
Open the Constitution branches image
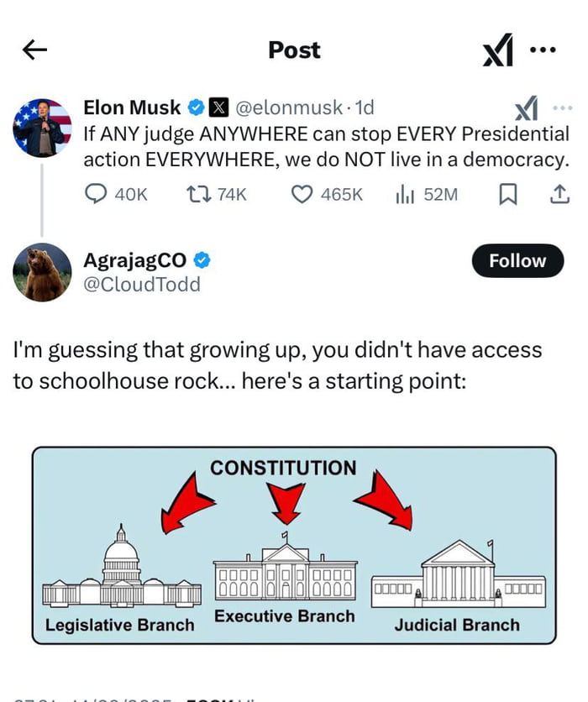click(x=294, y=546)
